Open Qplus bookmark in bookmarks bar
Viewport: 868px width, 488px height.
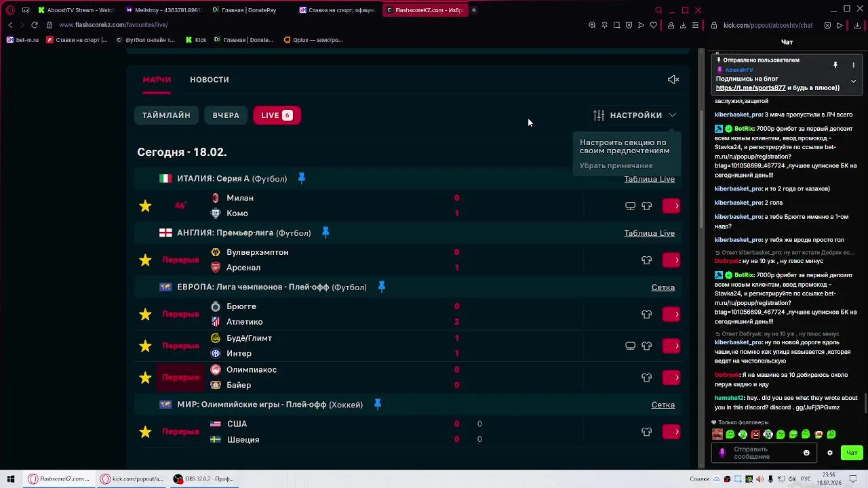pos(313,40)
